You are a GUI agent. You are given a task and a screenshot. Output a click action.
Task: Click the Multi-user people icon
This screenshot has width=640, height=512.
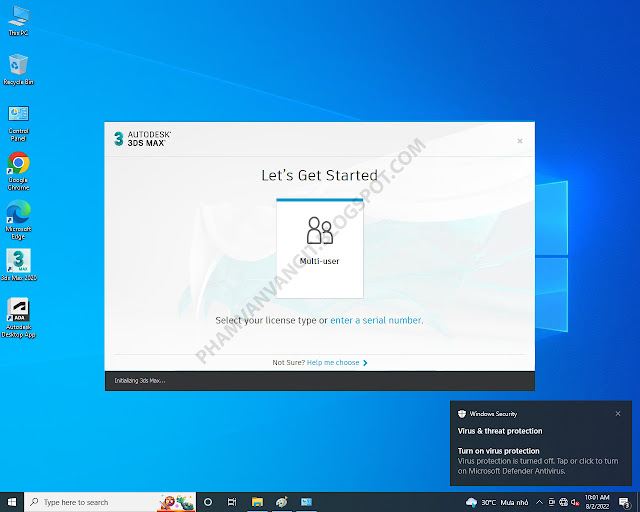320,230
